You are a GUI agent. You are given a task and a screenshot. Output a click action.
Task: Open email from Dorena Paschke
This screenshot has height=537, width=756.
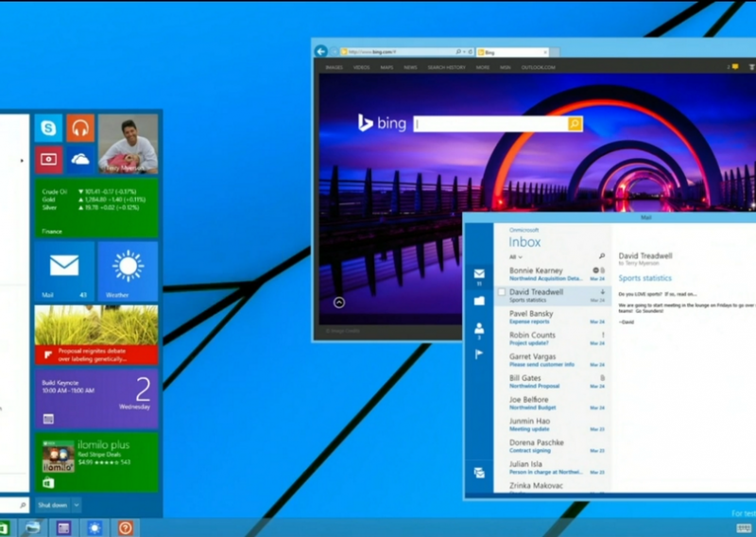pyautogui.click(x=553, y=446)
